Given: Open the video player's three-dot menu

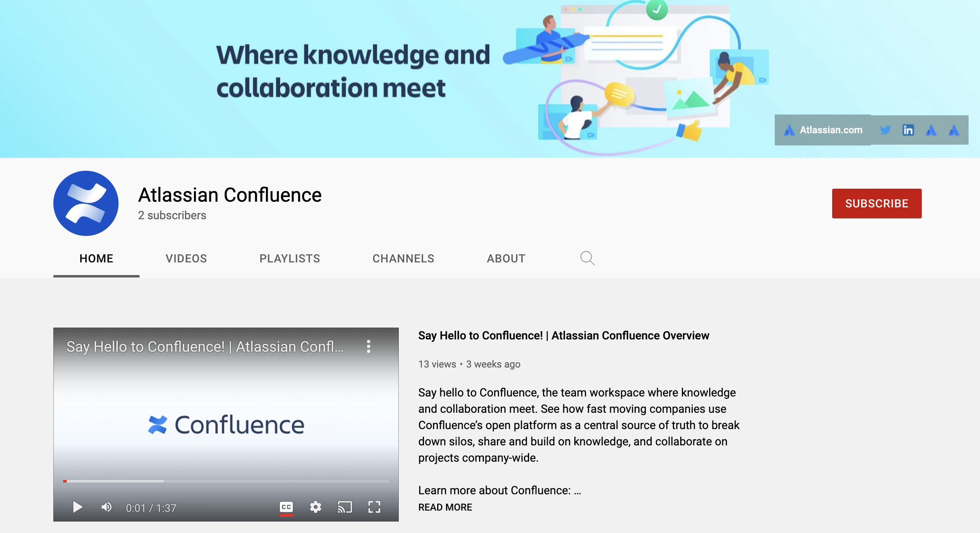Looking at the screenshot, I should [x=369, y=346].
